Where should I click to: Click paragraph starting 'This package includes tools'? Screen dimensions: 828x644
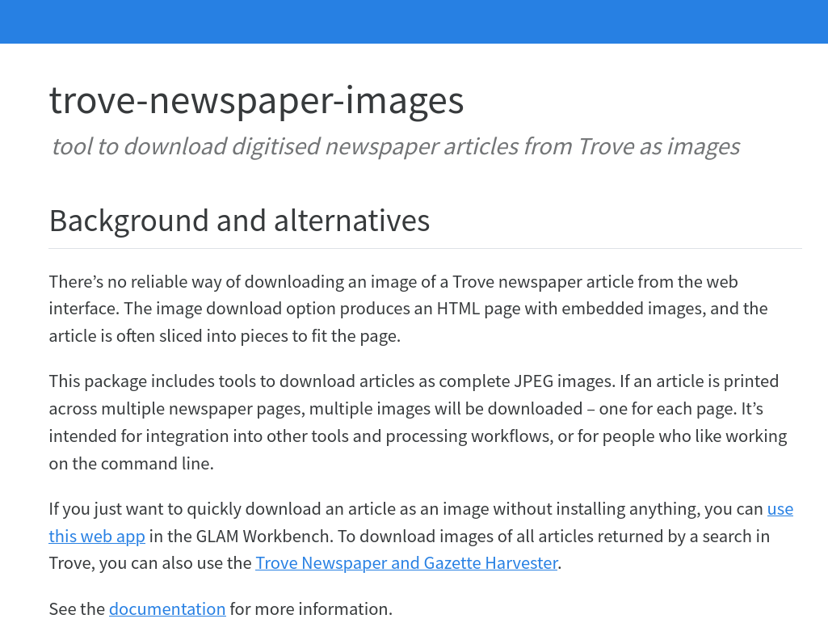pyautogui.click(x=418, y=422)
